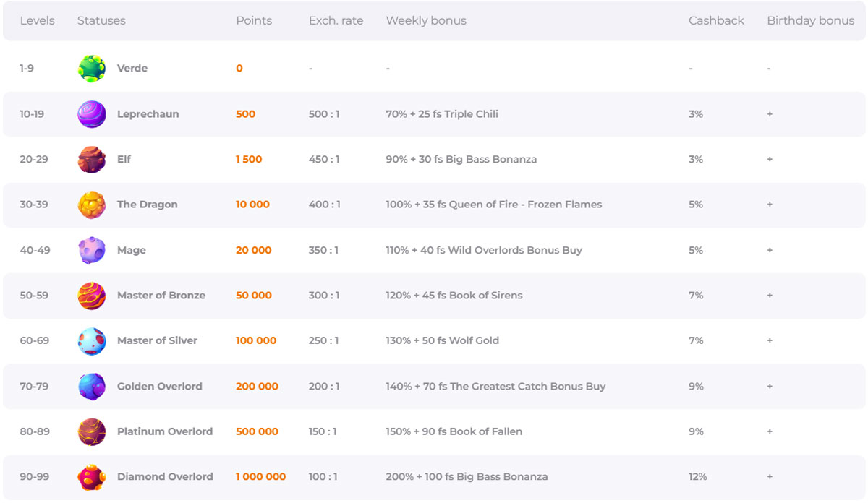This screenshot has height=503, width=868.
Task: Select the Diamond Overlord status name
Action: (165, 477)
